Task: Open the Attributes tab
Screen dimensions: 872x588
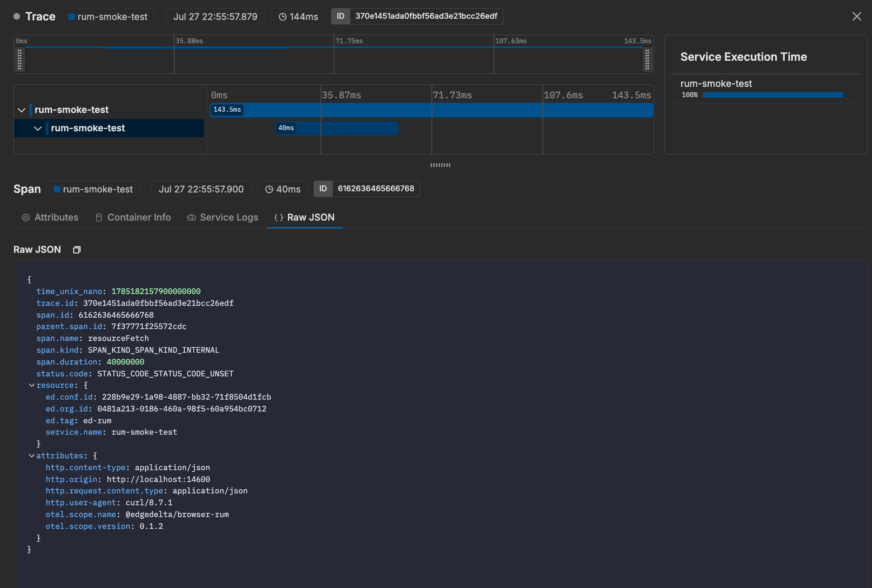Action: (50, 217)
